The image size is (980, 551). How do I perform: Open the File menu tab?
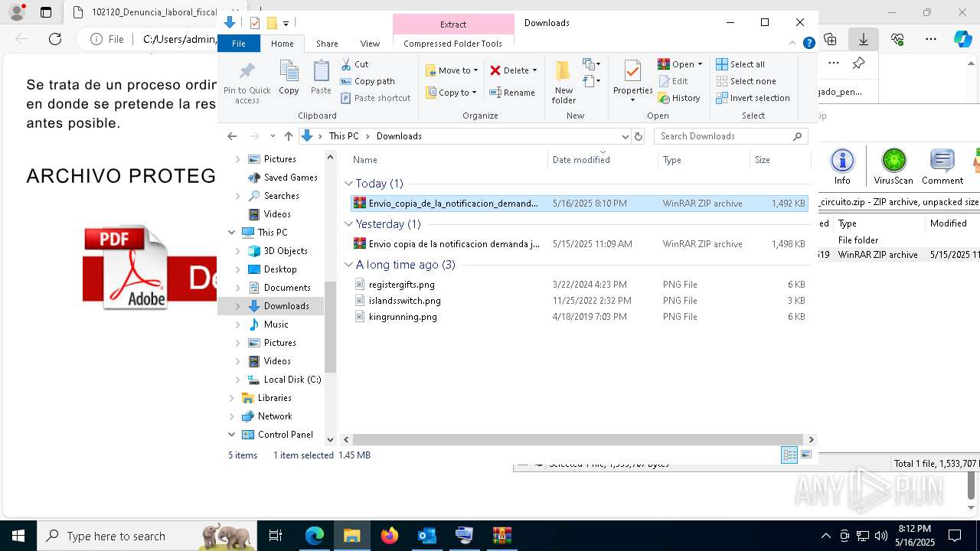(239, 44)
